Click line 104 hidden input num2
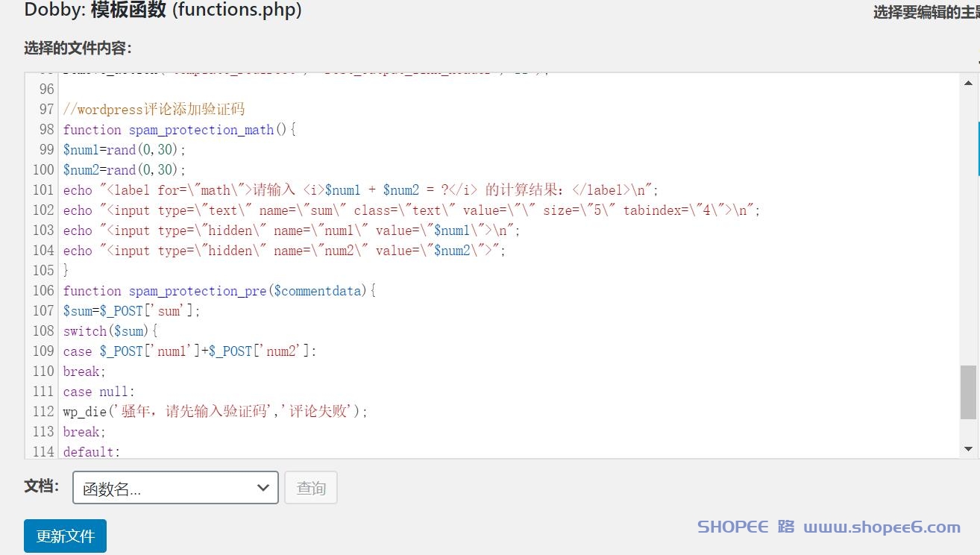The image size is (980, 555). 284,250
